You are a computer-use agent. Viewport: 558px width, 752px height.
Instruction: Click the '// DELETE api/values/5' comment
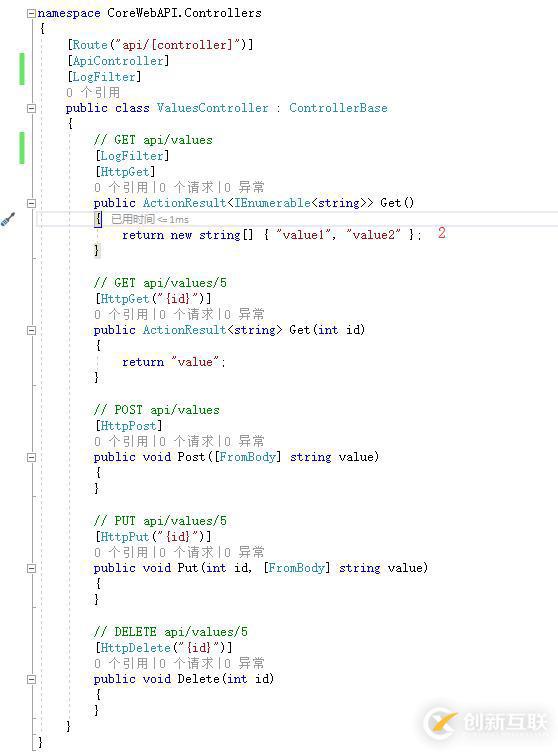pos(171,632)
